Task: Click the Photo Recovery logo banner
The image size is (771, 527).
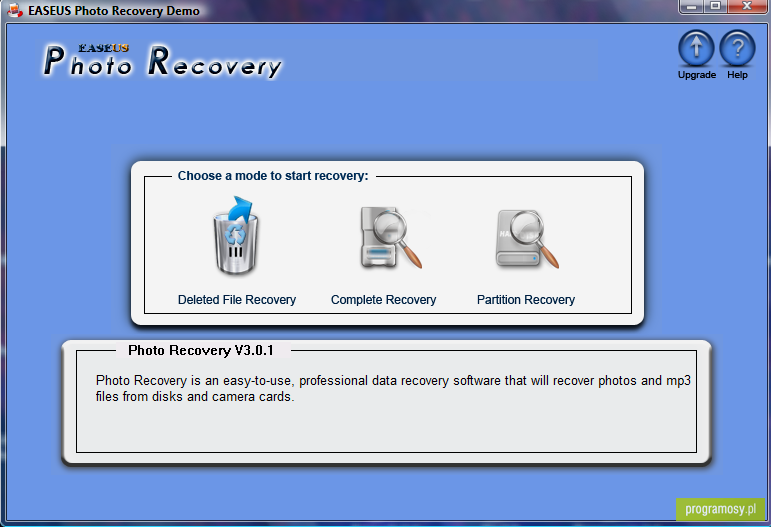Action: (x=162, y=61)
